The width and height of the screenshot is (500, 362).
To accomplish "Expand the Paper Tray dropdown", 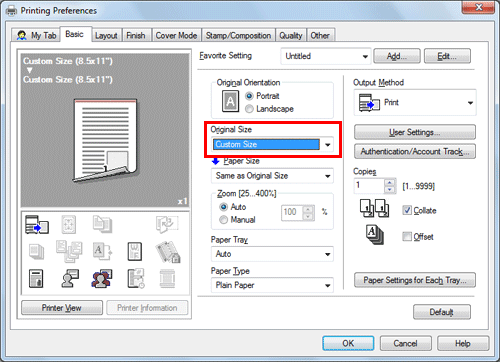I will (272, 254).
